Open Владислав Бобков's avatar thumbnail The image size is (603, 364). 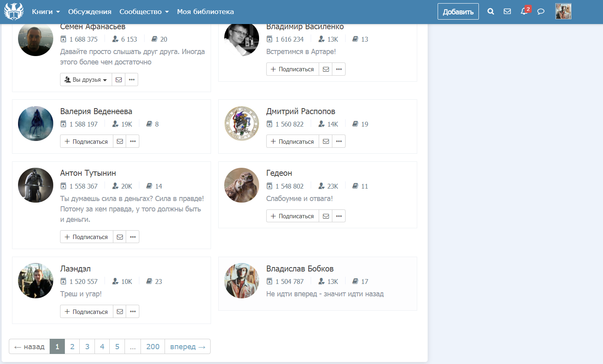pos(242,281)
